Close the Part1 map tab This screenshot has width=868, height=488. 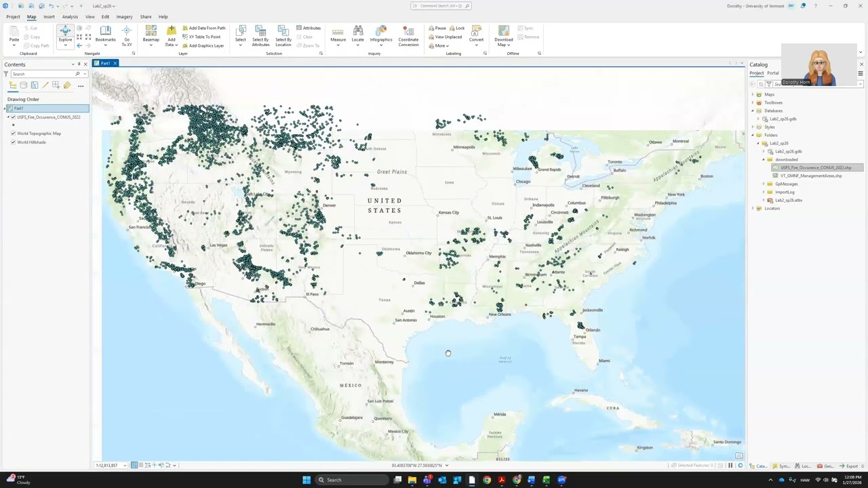click(115, 63)
